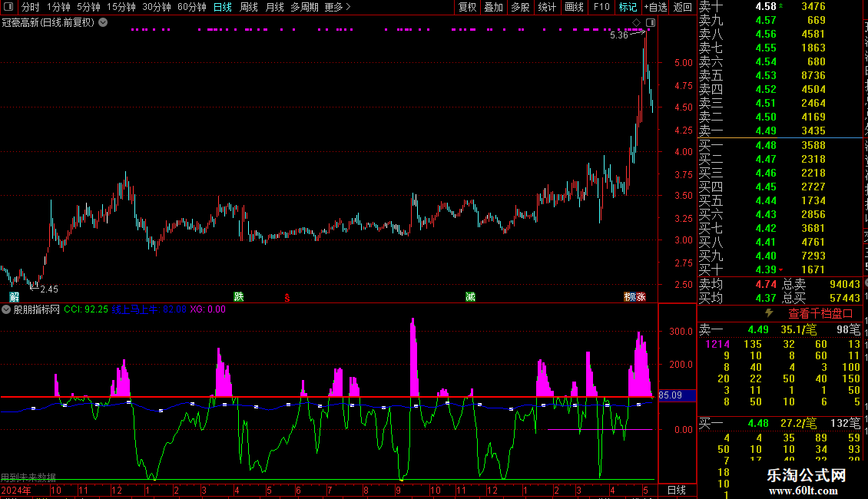
Task: Click the red S marker on the chart
Action: 287,298
